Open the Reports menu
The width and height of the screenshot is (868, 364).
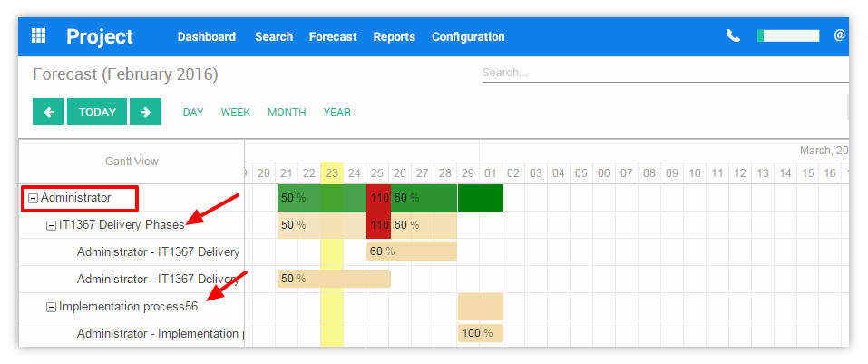[394, 37]
